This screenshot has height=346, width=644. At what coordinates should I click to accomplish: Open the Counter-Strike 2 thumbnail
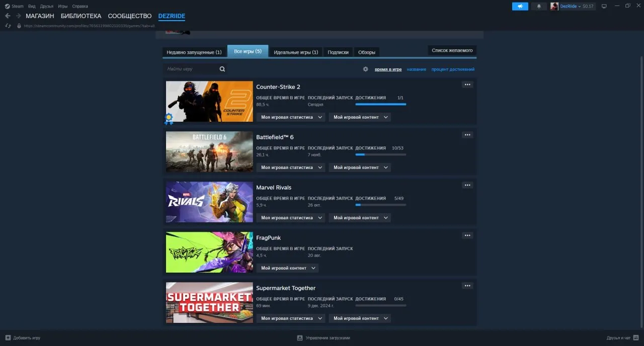coord(209,101)
